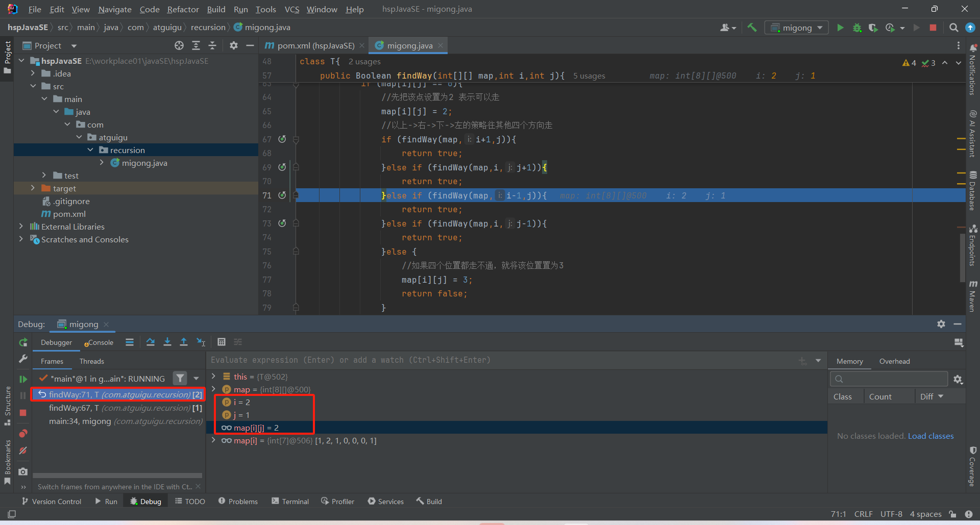Click the Step Over debugger icon
Viewport: 980px width, 525px height.
click(x=151, y=342)
